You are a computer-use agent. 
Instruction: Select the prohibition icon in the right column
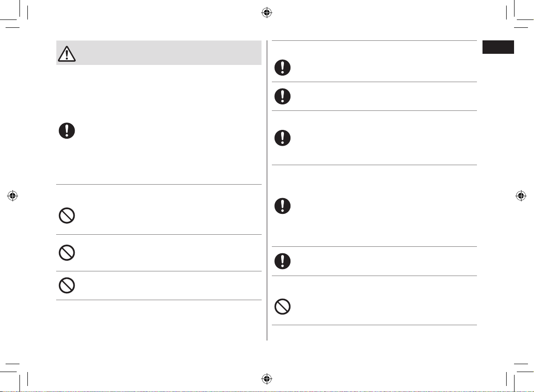click(283, 307)
